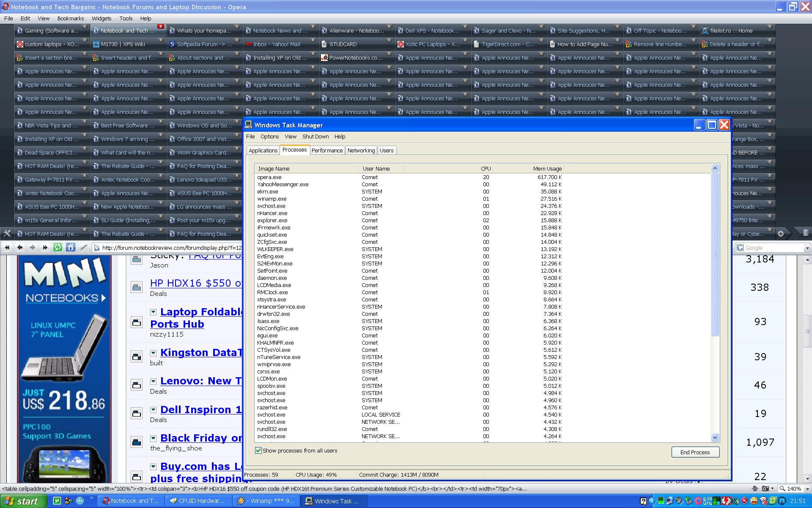Toggle Show processes from all users
This screenshot has width=812, height=508.
point(258,450)
